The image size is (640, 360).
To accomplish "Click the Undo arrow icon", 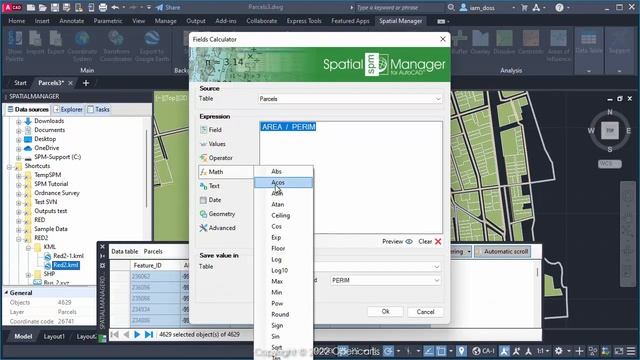I will pos(115,7).
